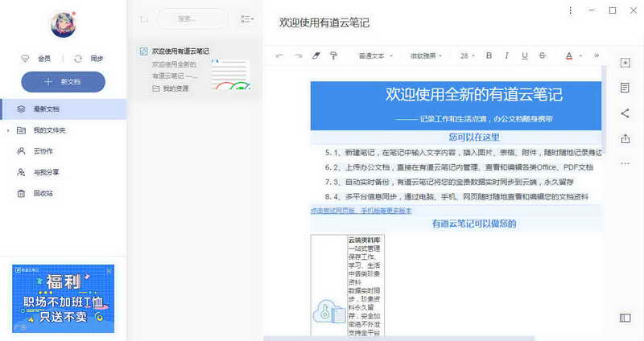Select the note 欢迎使用有道云笔记 in list
The height and width of the screenshot is (341, 644).
195,69
